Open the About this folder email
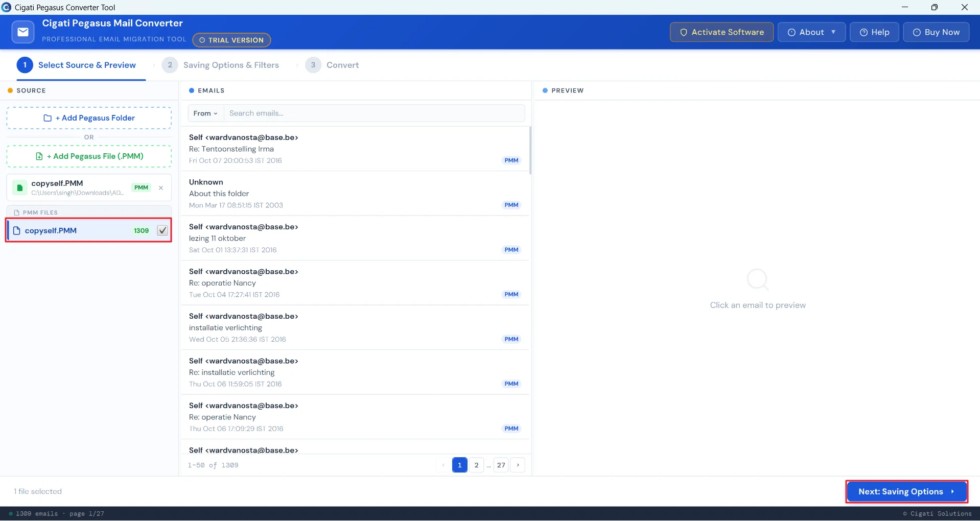The height and width of the screenshot is (521, 980). point(355,194)
